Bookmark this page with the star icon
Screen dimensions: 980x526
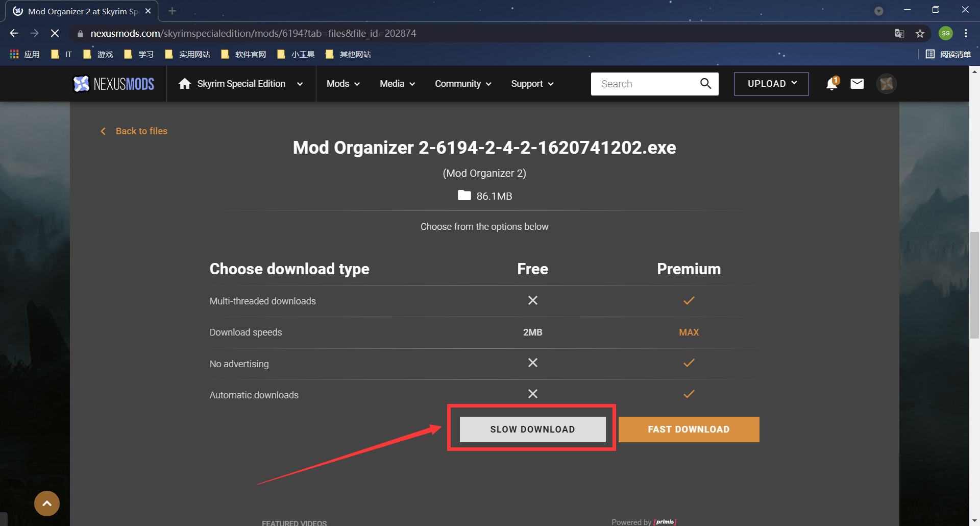tap(920, 33)
